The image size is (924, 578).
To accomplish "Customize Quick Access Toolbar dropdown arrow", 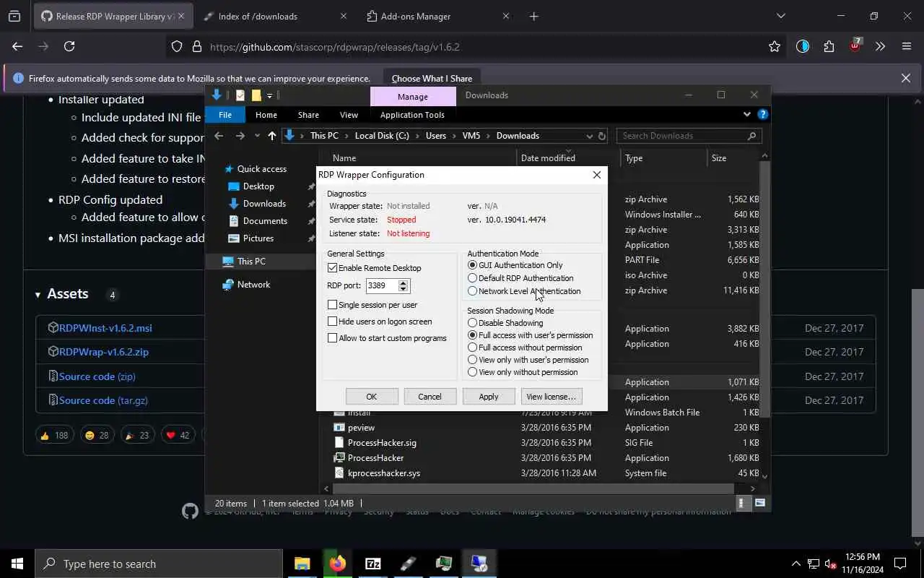I will click(x=269, y=95).
